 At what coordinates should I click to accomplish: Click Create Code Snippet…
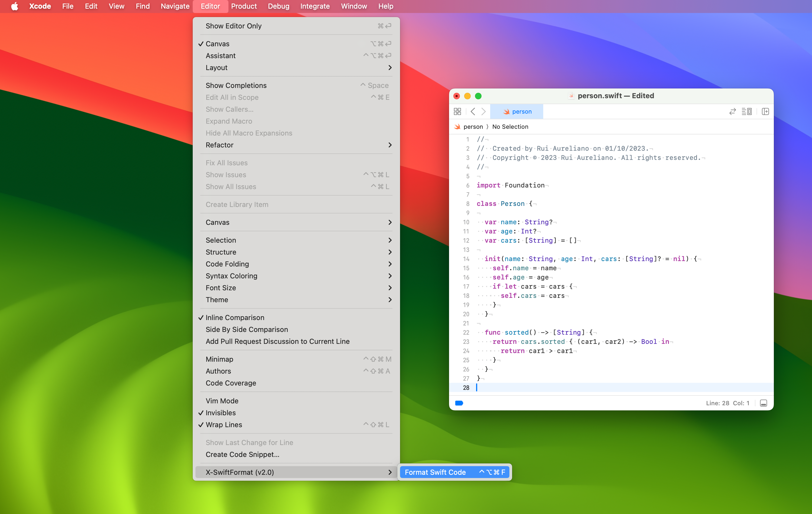pos(242,454)
